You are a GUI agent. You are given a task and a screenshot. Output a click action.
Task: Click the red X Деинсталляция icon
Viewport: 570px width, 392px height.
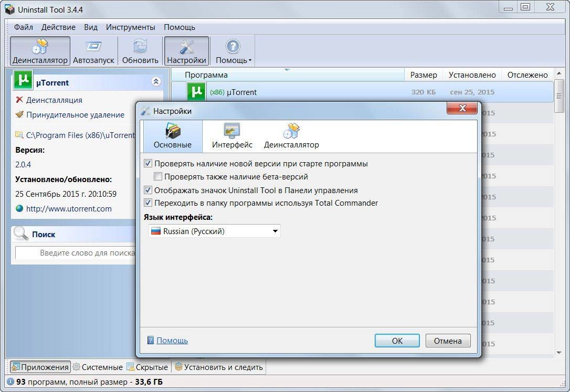point(19,100)
